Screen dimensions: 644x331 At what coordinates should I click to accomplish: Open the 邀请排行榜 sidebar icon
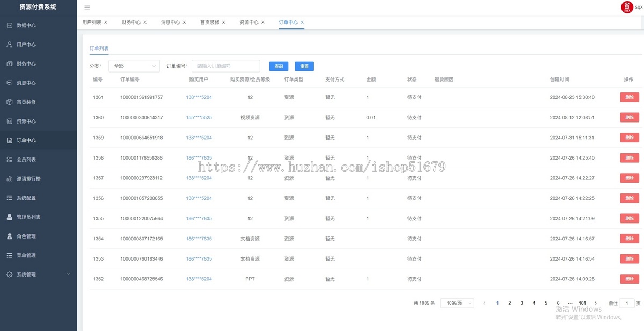tap(10, 178)
